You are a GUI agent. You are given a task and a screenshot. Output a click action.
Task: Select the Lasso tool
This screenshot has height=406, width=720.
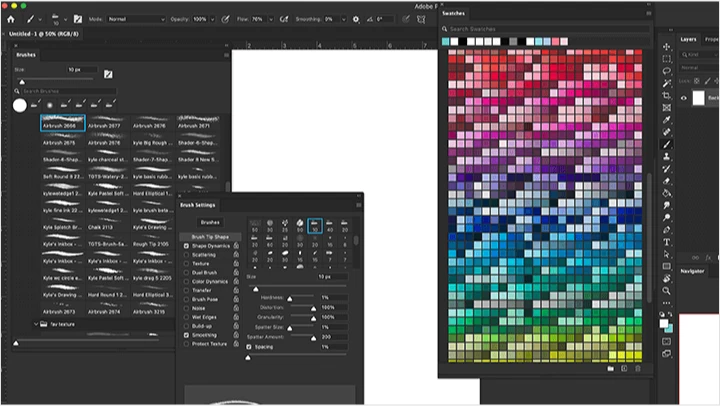click(x=666, y=71)
